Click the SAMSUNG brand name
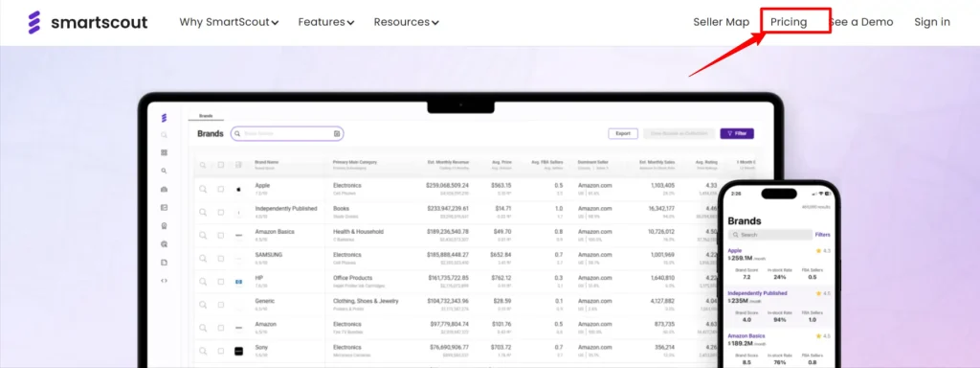Image resolution: width=980 pixels, height=368 pixels. (269, 255)
